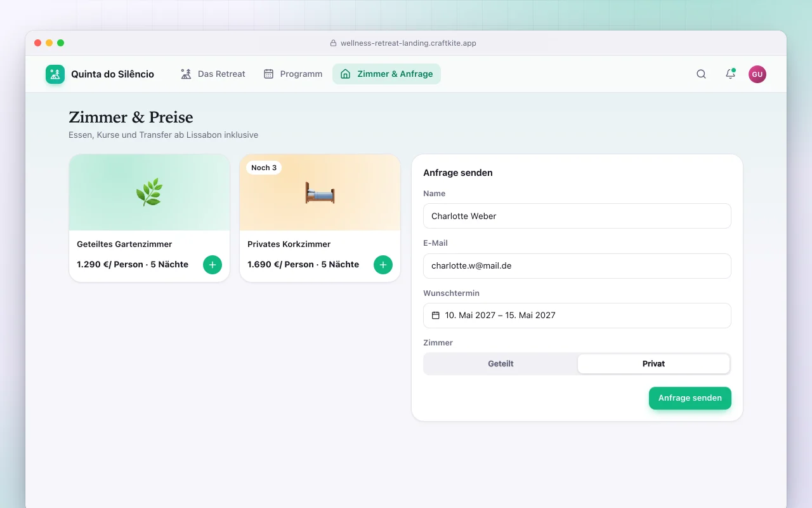Click the Zimmer & Preise heading
Image resolution: width=812 pixels, height=508 pixels.
(131, 117)
